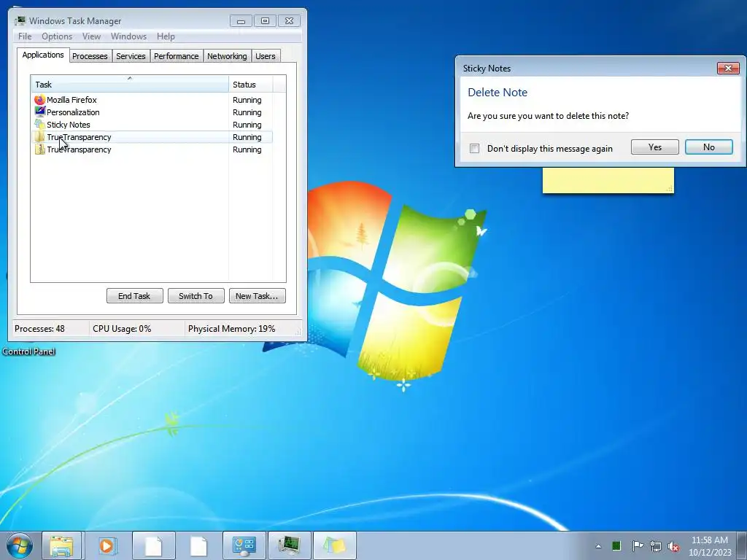Open File menu in Task Manager
The height and width of the screenshot is (560, 747).
pos(25,36)
